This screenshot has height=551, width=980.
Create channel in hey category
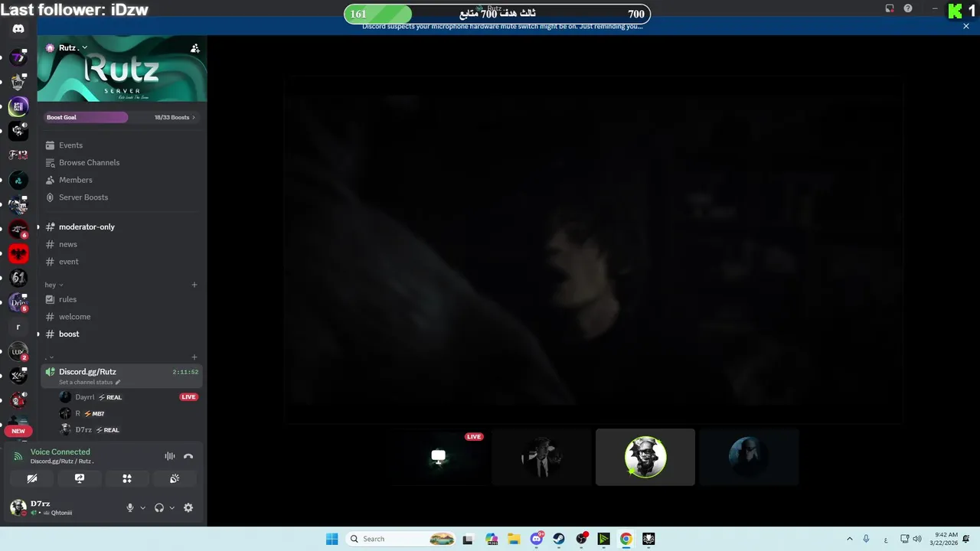(x=194, y=285)
